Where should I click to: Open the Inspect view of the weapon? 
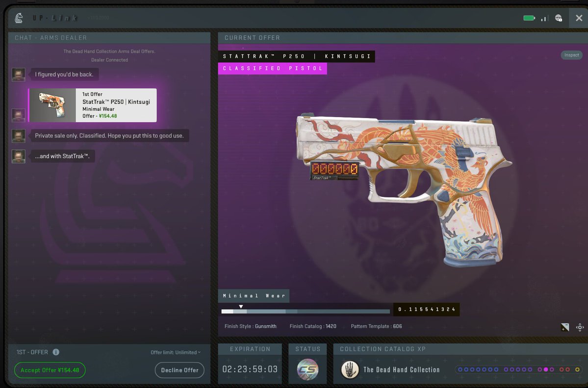pos(571,55)
